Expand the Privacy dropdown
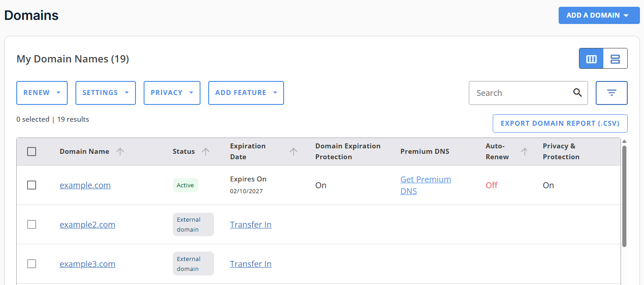644x285 pixels. [172, 93]
